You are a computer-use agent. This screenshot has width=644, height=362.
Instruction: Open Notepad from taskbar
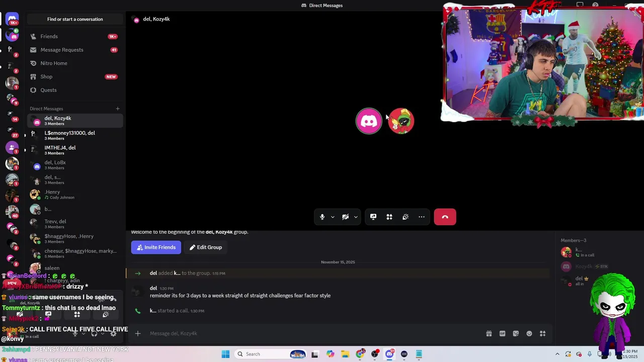point(419,354)
